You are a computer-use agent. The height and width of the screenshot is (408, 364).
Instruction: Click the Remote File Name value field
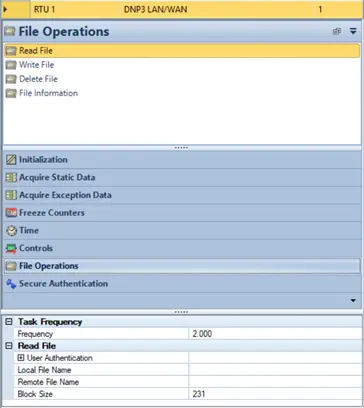coord(275,382)
